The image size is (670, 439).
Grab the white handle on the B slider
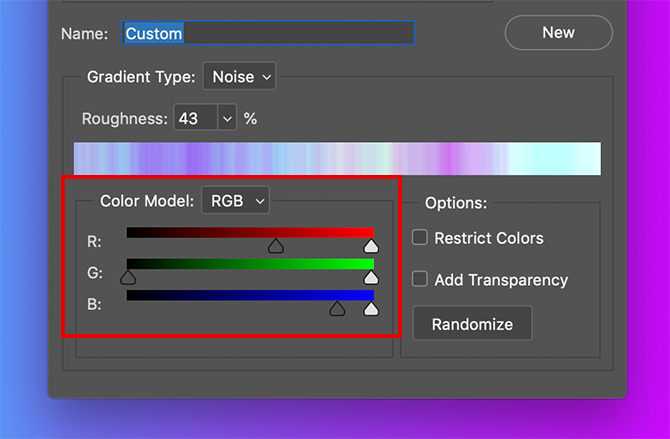pyautogui.click(x=371, y=309)
